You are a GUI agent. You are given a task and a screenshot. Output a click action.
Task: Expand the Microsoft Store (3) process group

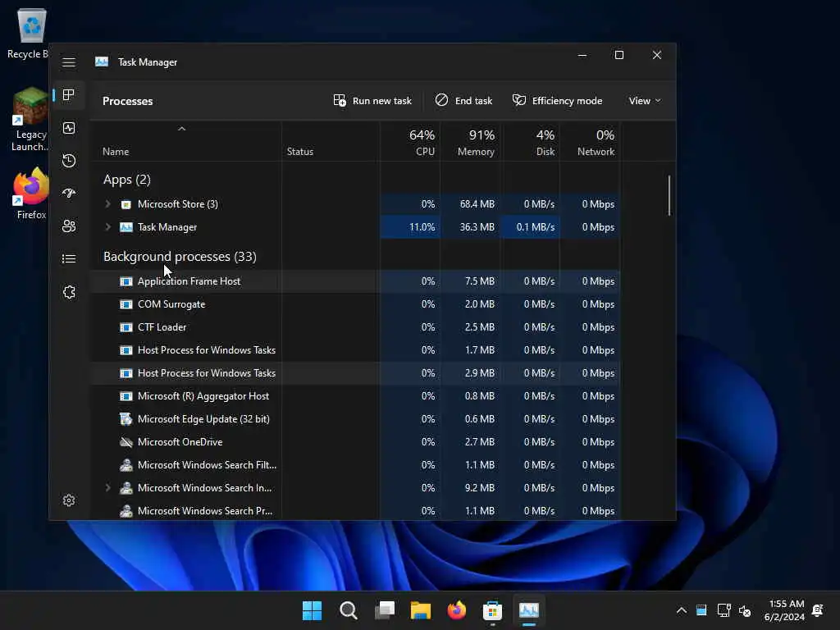tap(107, 204)
